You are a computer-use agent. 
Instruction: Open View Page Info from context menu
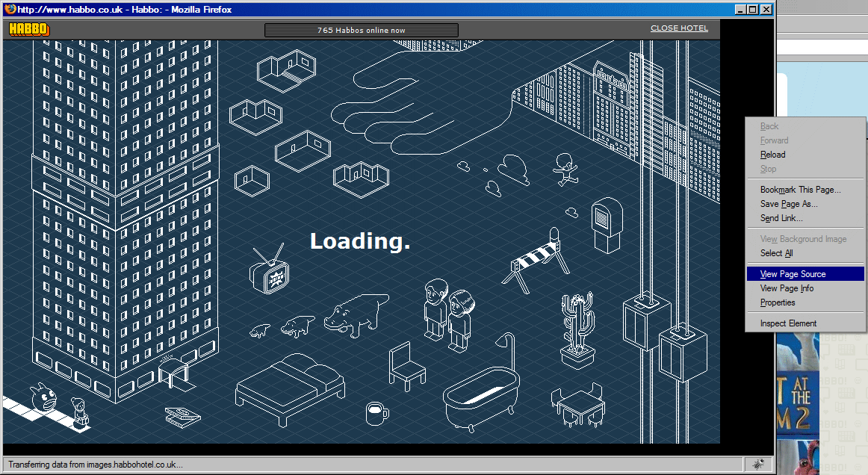click(x=805, y=288)
